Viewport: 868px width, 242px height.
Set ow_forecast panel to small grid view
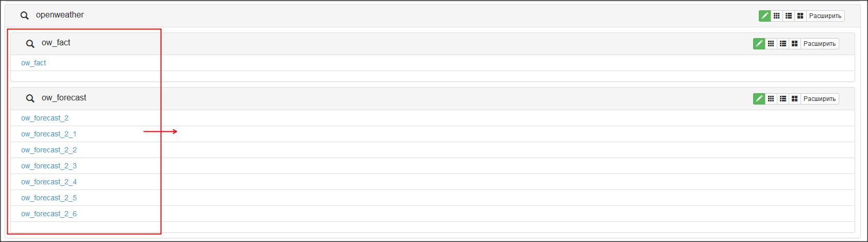(x=771, y=99)
